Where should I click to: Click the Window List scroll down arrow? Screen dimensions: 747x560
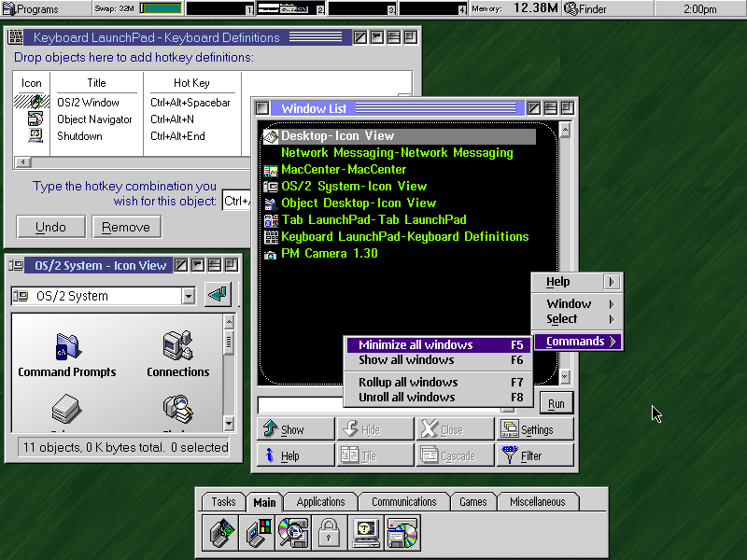565,377
